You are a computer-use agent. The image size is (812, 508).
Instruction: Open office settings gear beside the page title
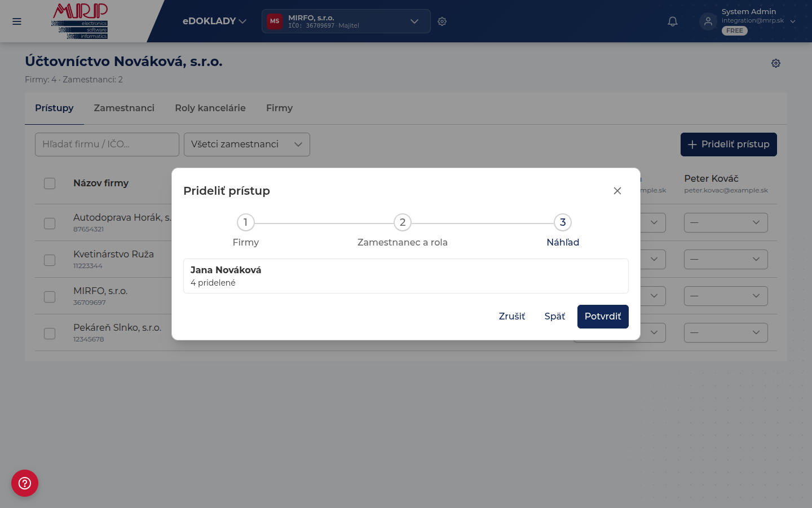click(x=776, y=63)
